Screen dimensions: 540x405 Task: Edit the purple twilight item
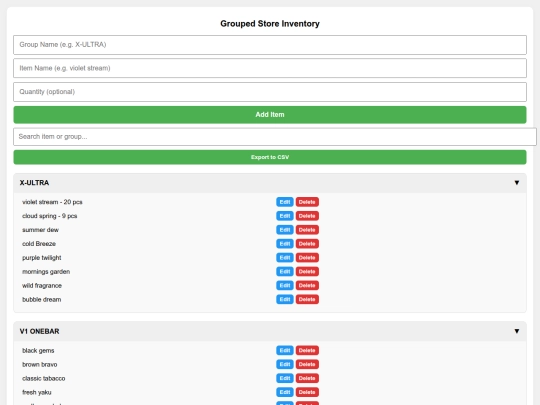tap(284, 258)
